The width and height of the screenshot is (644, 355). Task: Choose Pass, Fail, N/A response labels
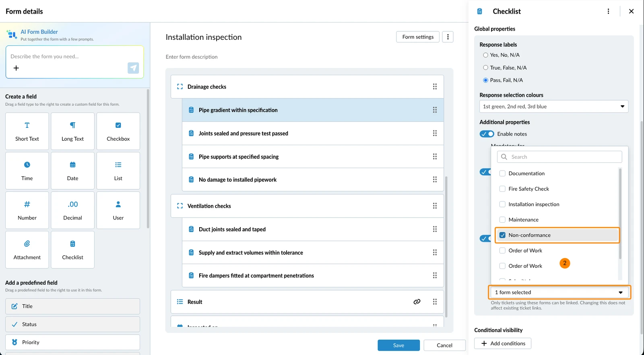coord(485,80)
